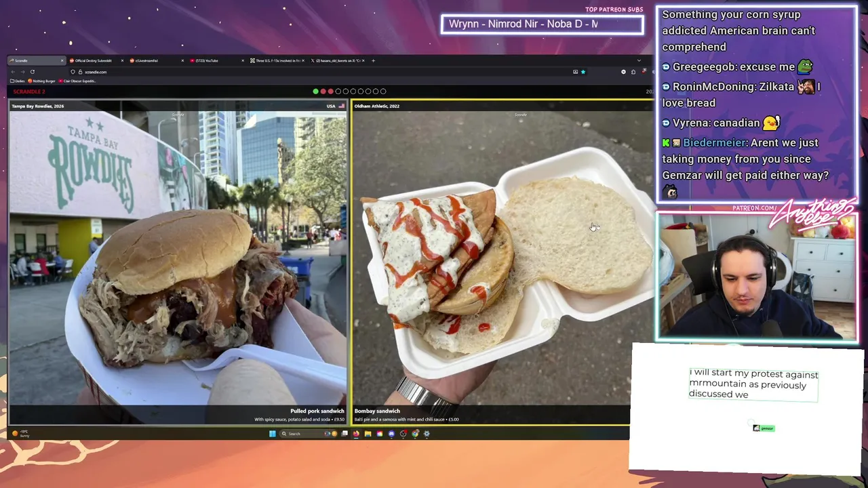The image size is (868, 488).
Task: Reload the scrandle.com page
Action: pyautogui.click(x=32, y=72)
